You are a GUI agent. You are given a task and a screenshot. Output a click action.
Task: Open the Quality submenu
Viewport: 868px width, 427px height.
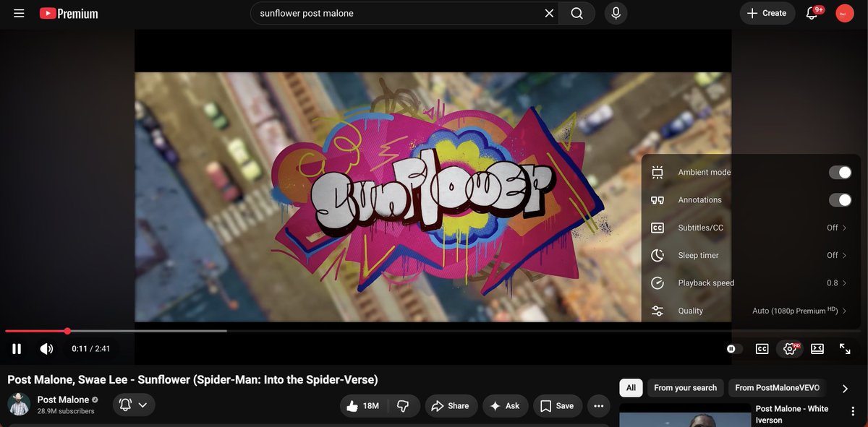tap(751, 311)
